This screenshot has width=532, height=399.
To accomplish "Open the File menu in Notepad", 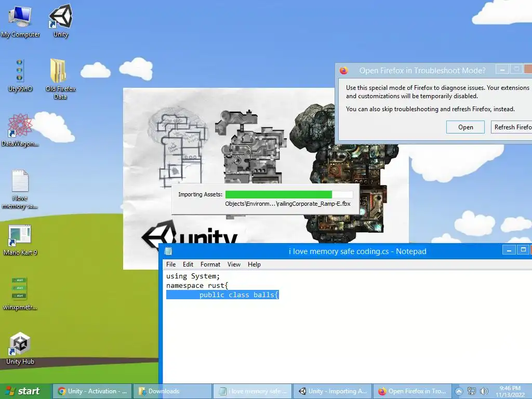I will point(171,264).
